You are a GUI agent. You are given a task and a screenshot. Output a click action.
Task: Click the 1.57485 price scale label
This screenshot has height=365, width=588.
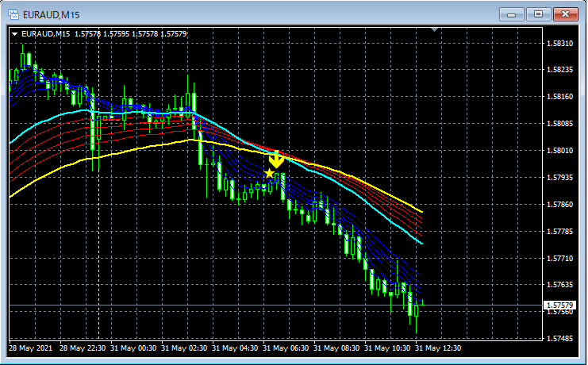(x=560, y=338)
